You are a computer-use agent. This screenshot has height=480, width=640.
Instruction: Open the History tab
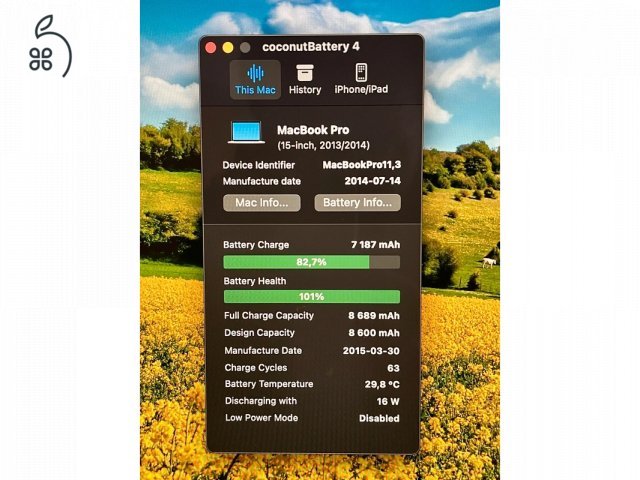(x=305, y=80)
